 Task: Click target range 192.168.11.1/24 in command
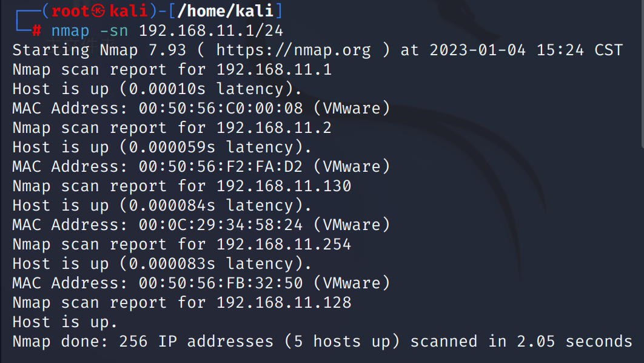pyautogui.click(x=210, y=30)
